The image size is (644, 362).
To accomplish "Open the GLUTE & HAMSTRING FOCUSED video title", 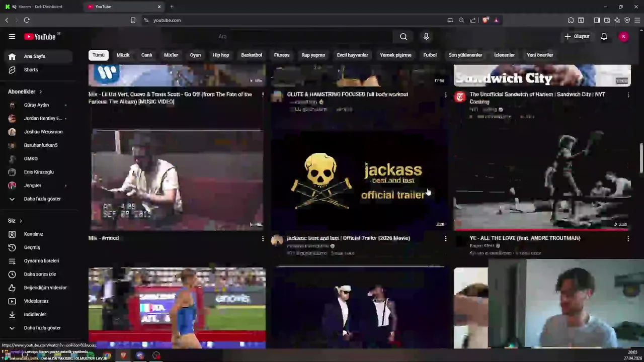I will 348,95.
